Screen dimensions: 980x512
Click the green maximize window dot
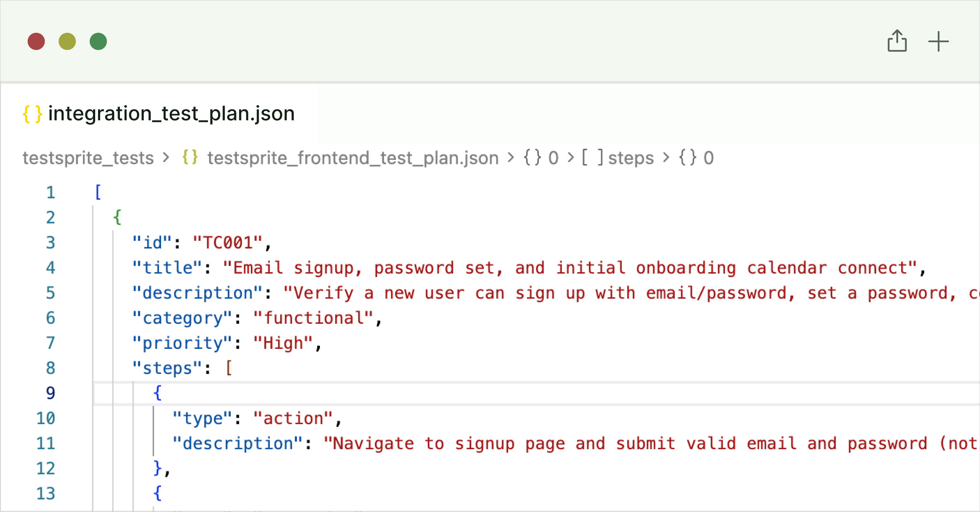click(x=98, y=42)
